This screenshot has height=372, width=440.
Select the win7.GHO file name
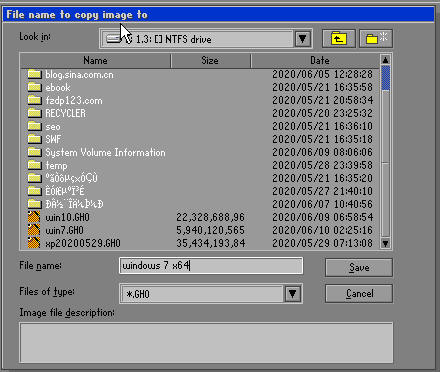tap(65, 230)
